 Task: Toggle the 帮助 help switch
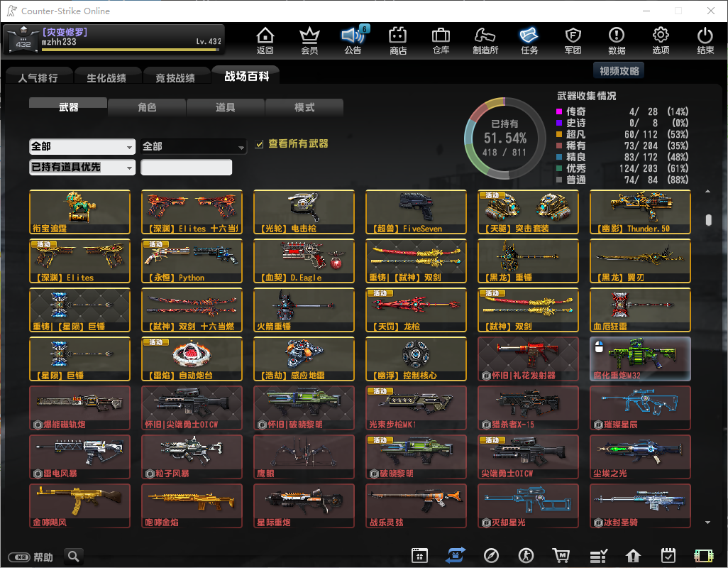pyautogui.click(x=19, y=557)
